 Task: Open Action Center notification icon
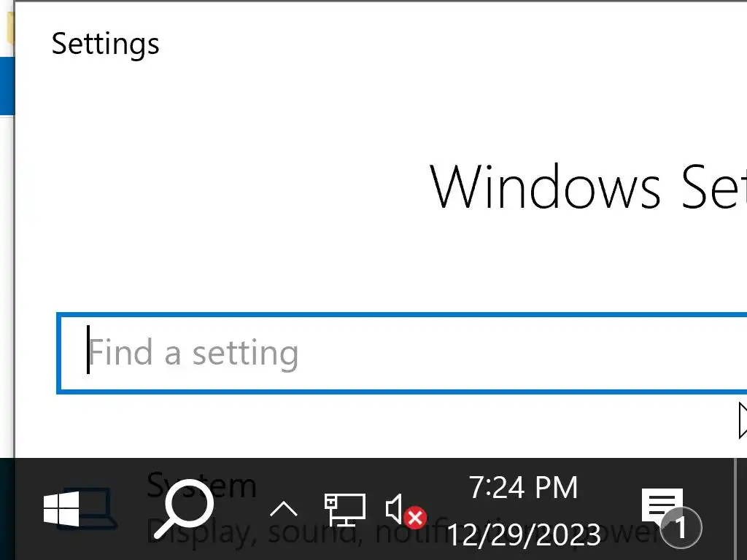[x=661, y=505]
